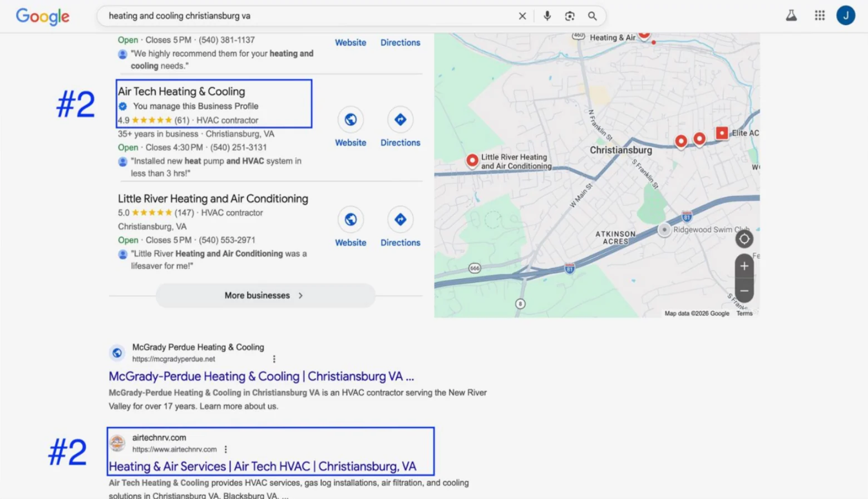Open Directions link for the top listing

pyautogui.click(x=400, y=42)
